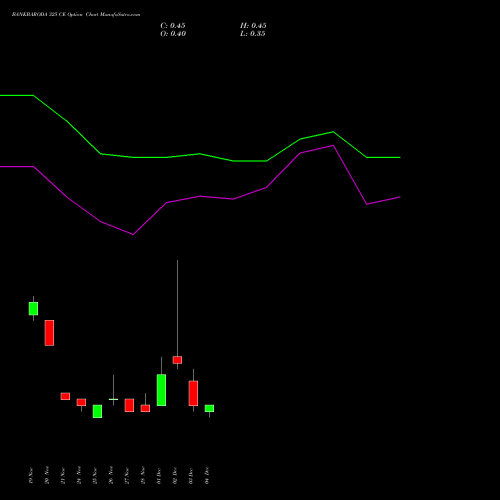The height and width of the screenshot is (500, 500).
Task: Click the 21 Nov date label
Action: pos(63,475)
